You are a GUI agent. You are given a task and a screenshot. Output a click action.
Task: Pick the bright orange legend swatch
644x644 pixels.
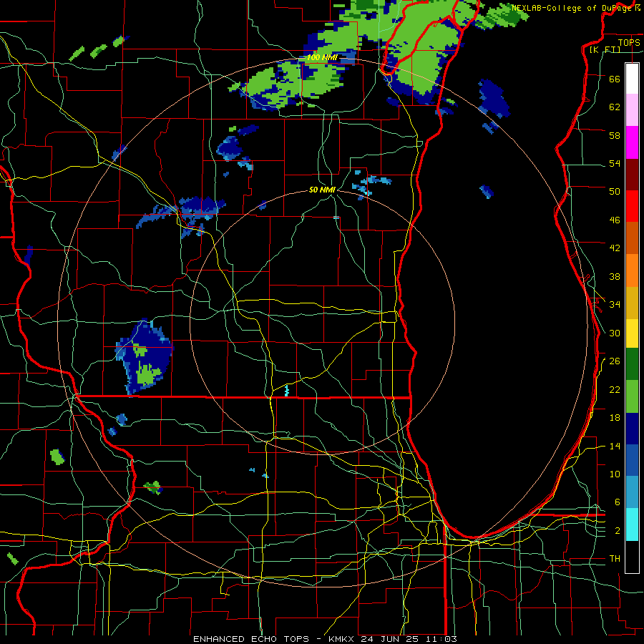click(632, 270)
